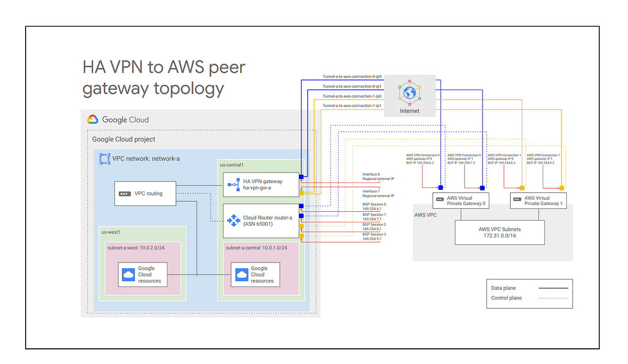Click the AWS VPN Connection 0 gateway endpoint square
The image size is (628, 364).
coord(440,187)
